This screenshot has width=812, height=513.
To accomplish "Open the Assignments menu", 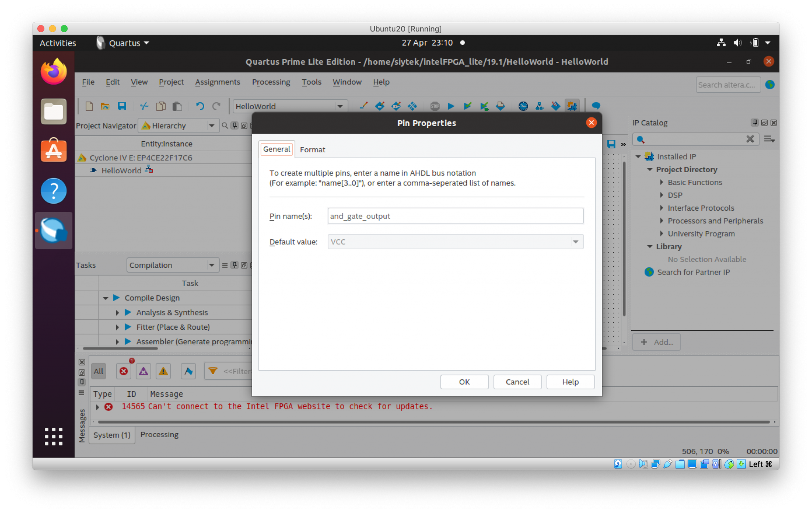I will (218, 82).
